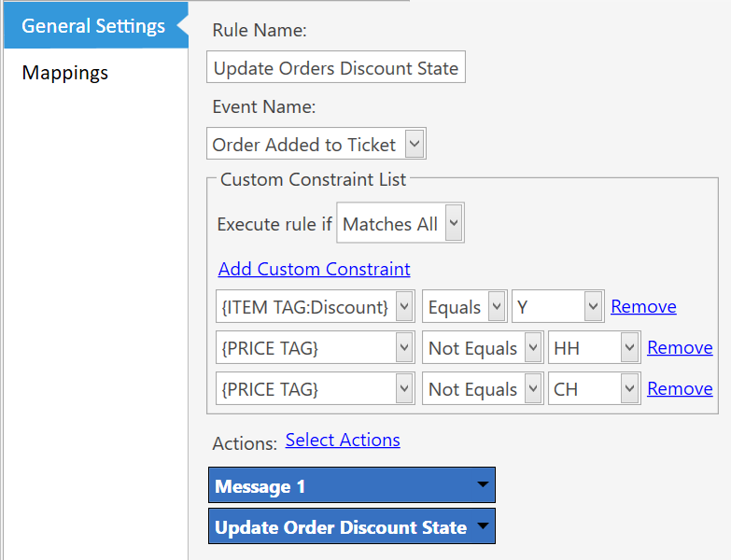This screenshot has height=560, width=731.
Task: Click the Rule Name text field
Action: point(335,68)
